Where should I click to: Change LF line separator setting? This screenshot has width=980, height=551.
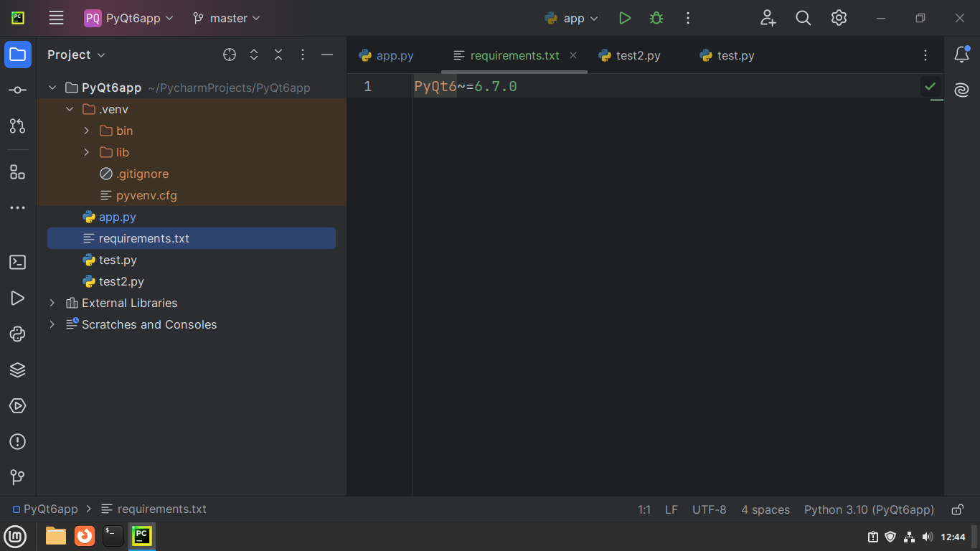coord(672,509)
